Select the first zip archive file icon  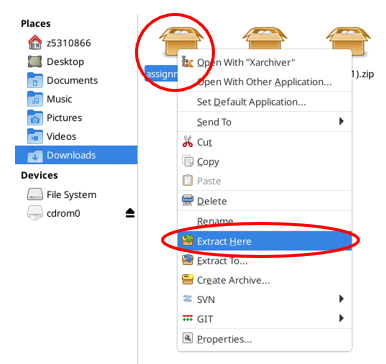click(181, 42)
